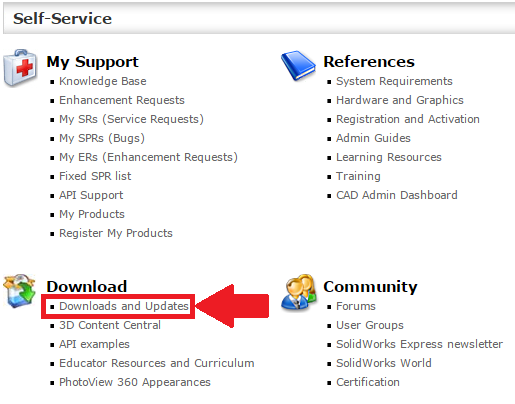View the Fixed SPR list
The image size is (515, 404).
pyautogui.click(x=95, y=176)
